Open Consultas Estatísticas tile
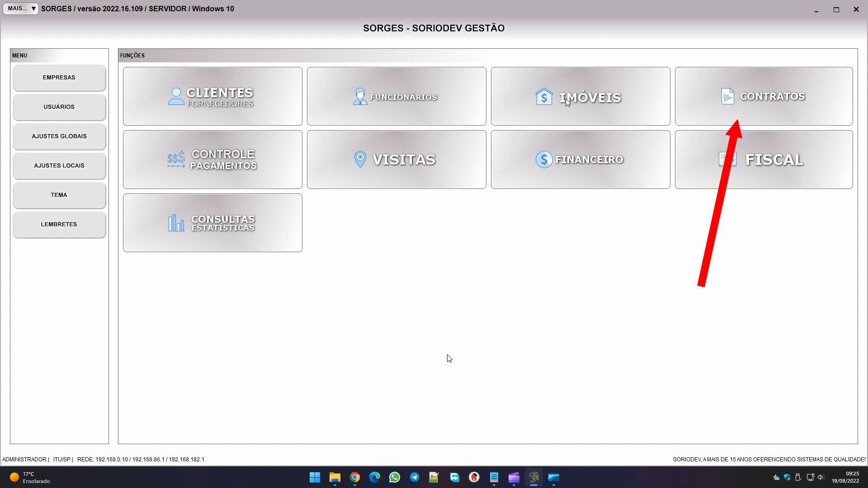868x488 pixels. [212, 223]
